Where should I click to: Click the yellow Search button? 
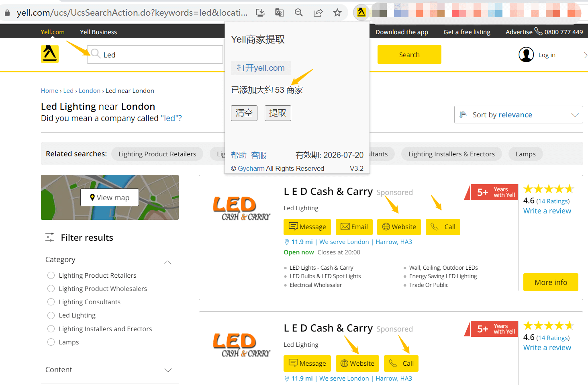(x=409, y=54)
